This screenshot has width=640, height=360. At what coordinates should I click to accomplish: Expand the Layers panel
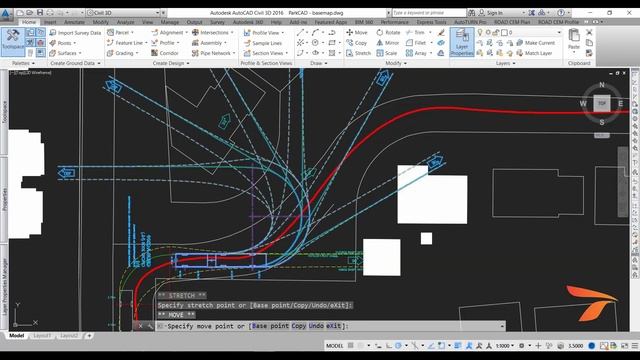tap(506, 63)
